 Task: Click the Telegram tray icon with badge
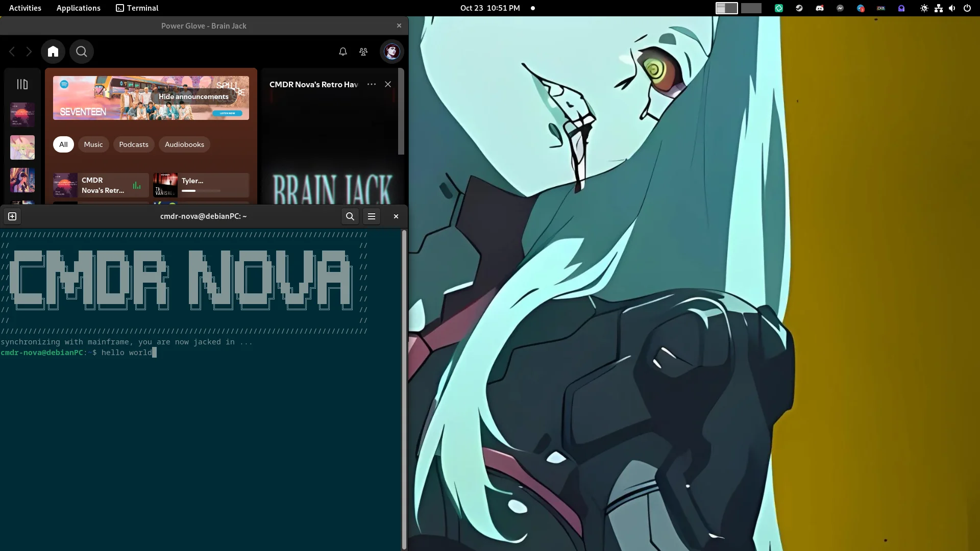pos(861,8)
